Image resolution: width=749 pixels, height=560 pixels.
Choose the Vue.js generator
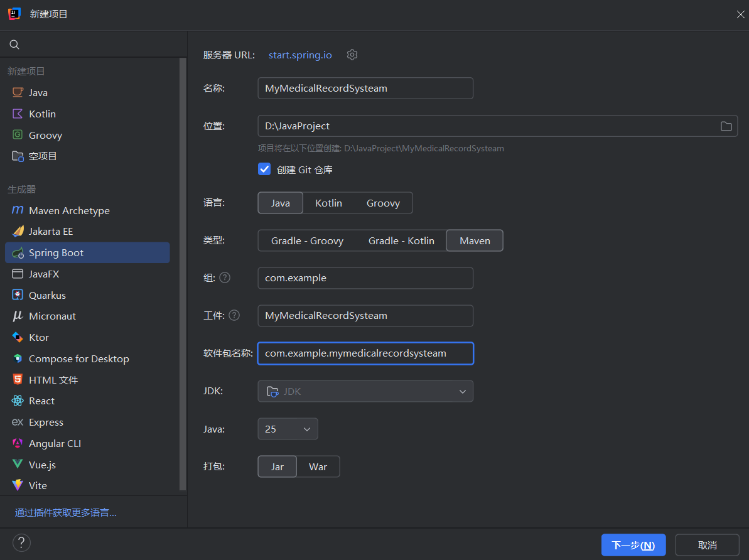coord(42,465)
